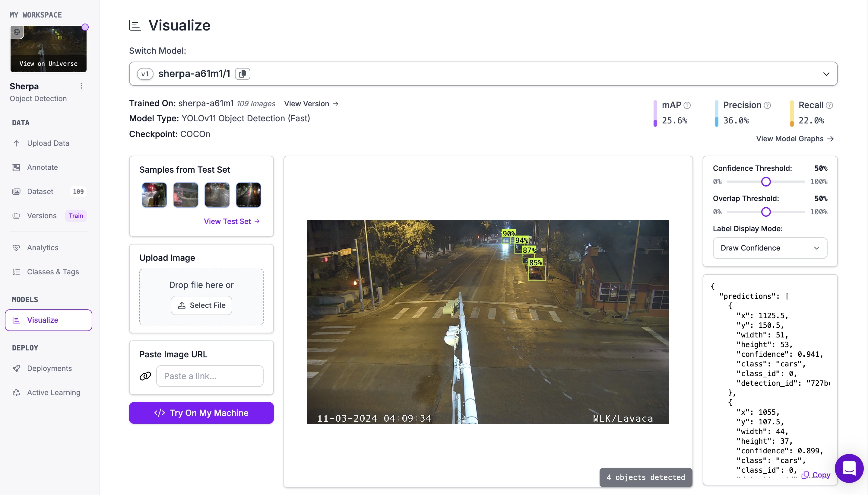
Task: Open Active Learning in the sidebar
Action: pyautogui.click(x=54, y=392)
